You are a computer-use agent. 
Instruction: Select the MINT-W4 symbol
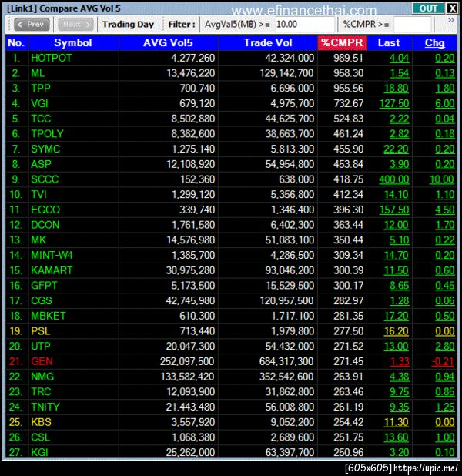[52, 255]
